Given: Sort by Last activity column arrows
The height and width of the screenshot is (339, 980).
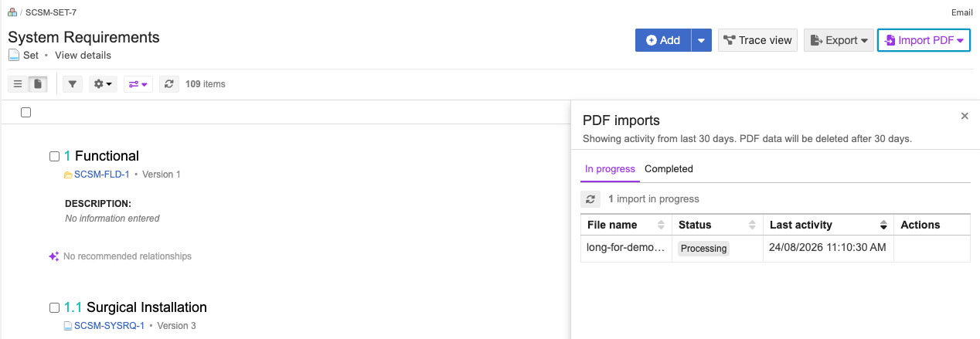Looking at the screenshot, I should [883, 225].
